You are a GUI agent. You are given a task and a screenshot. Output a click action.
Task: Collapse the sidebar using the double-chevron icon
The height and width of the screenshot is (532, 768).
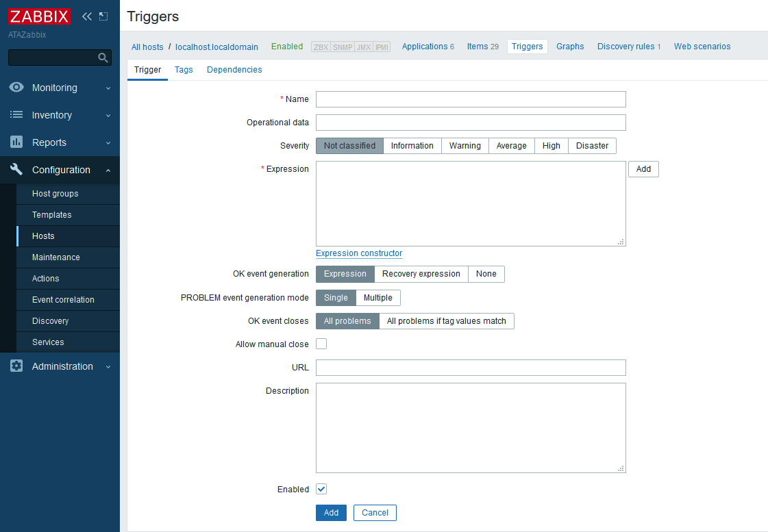[86, 16]
